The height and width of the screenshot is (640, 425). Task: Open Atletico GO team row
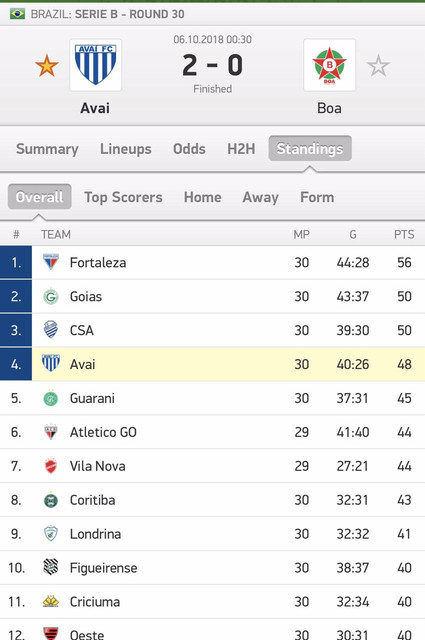(x=212, y=432)
